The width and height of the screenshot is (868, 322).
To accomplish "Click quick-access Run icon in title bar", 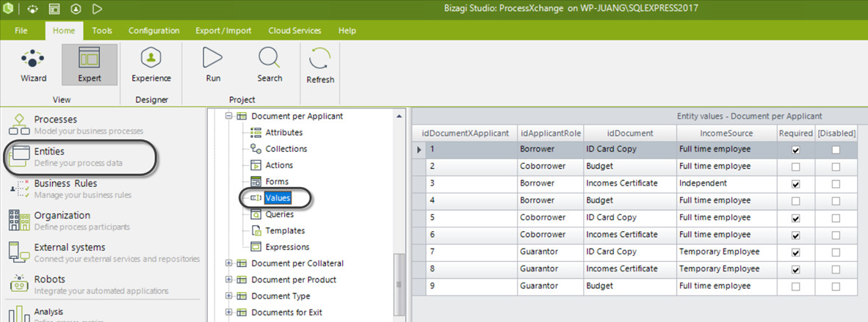I will pos(98,8).
